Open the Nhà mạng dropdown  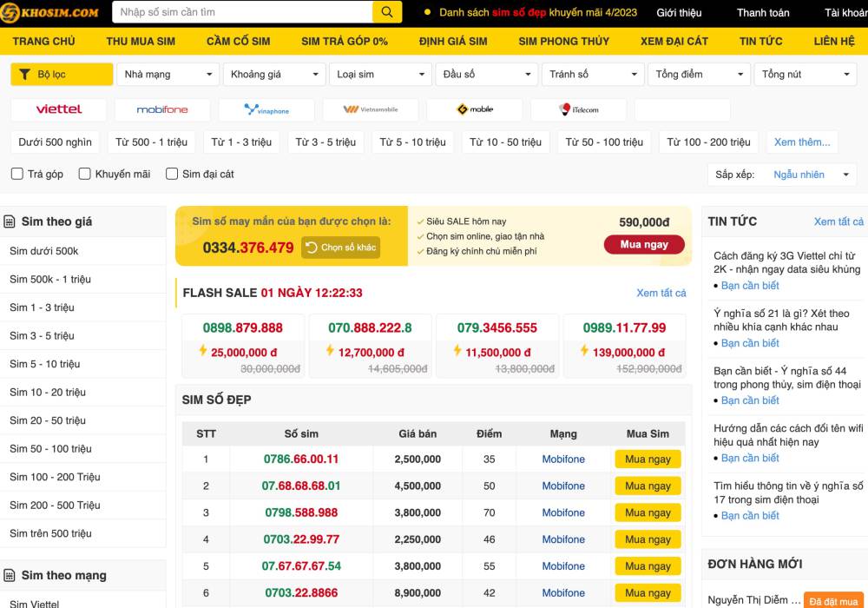pos(168,74)
